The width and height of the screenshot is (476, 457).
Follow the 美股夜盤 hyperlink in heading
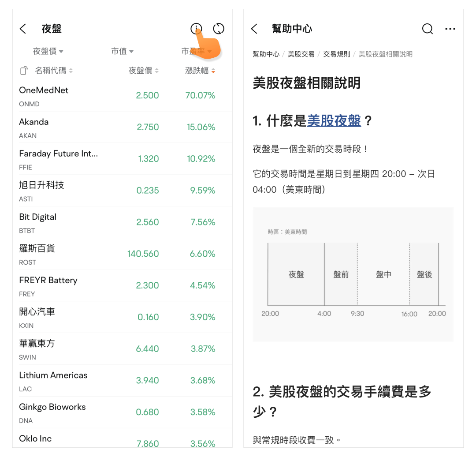coord(334,121)
